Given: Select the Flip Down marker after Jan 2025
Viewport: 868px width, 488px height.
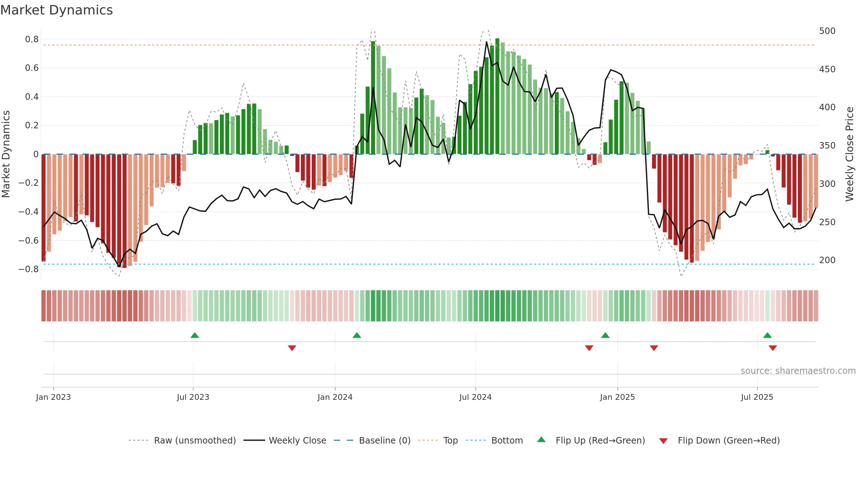Looking at the screenshot, I should coord(654,348).
